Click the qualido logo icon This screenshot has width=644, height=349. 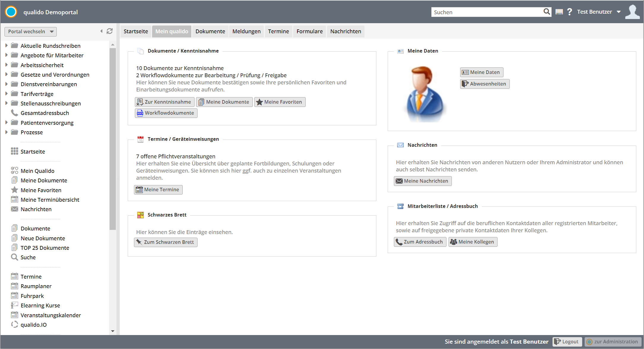click(11, 12)
